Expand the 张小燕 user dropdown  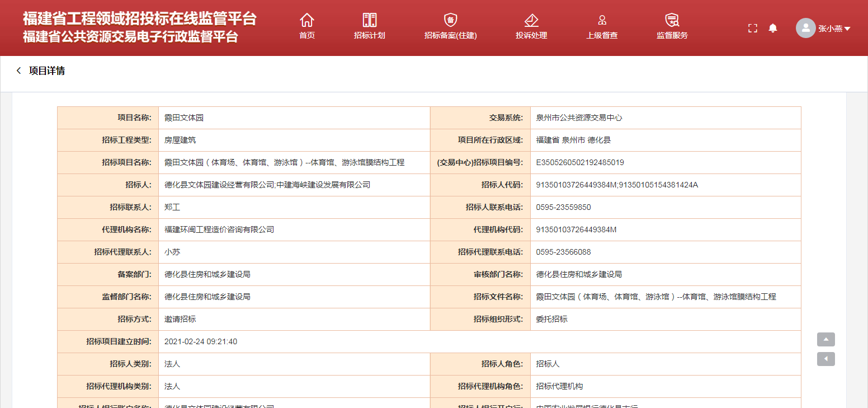click(834, 29)
